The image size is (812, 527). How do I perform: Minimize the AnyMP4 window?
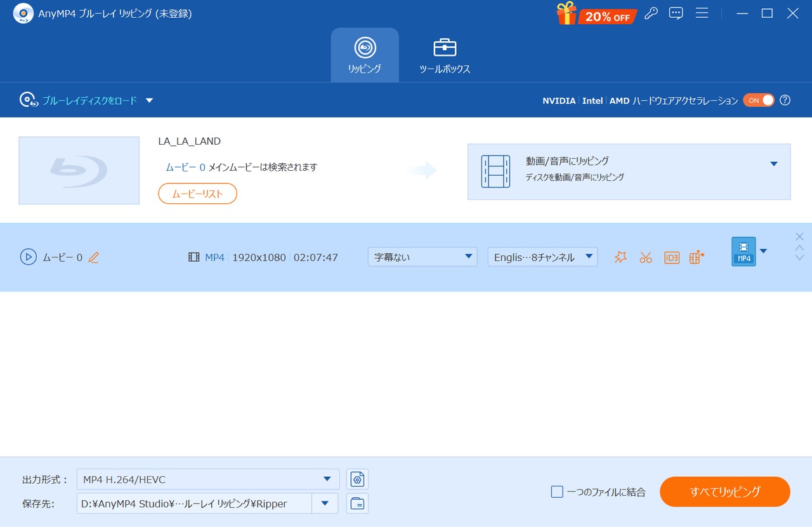742,13
